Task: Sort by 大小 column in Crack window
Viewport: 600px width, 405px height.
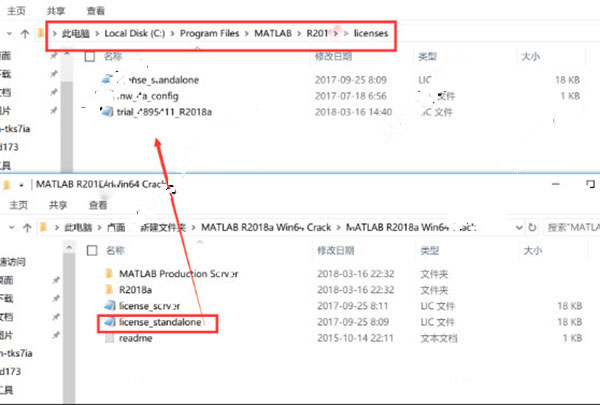Action: point(533,251)
